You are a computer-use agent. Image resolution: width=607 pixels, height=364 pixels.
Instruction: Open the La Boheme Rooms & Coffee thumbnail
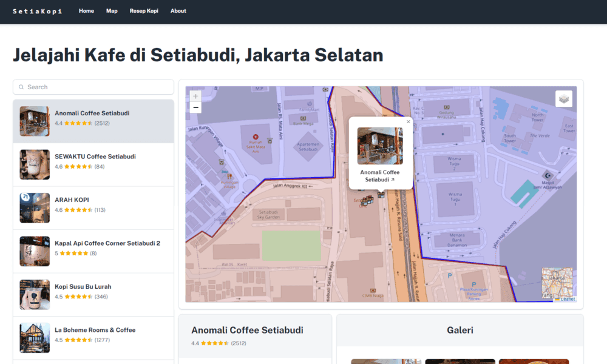35,338
